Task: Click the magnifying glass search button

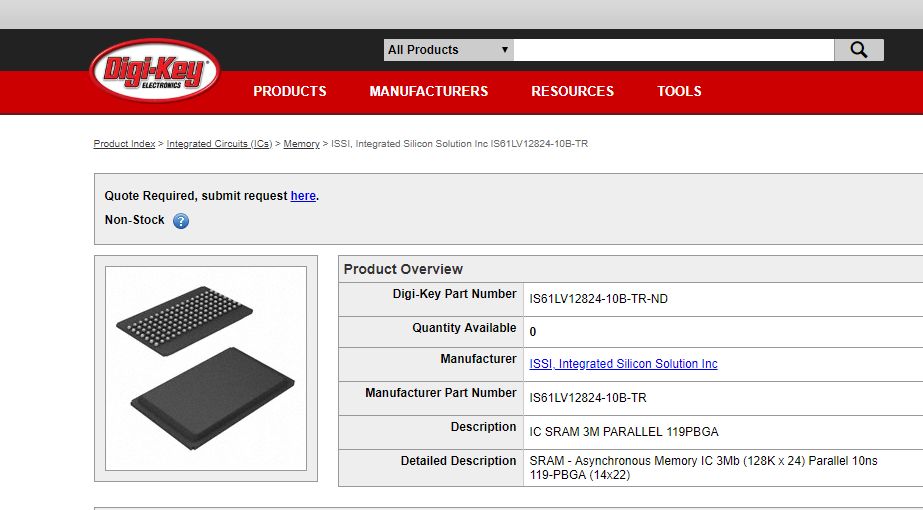Action: click(x=859, y=50)
